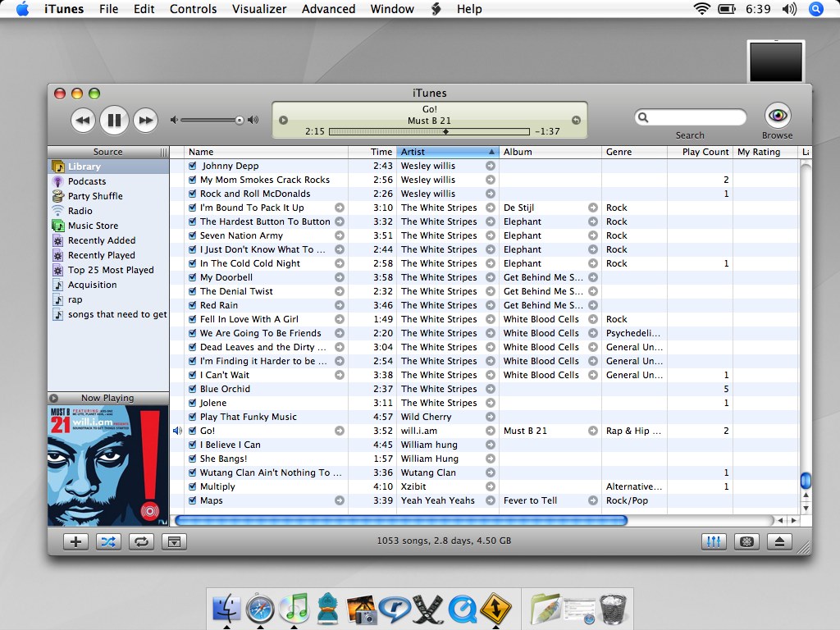
Task: Click the magnifier icon in the search field
Action: [x=643, y=117]
